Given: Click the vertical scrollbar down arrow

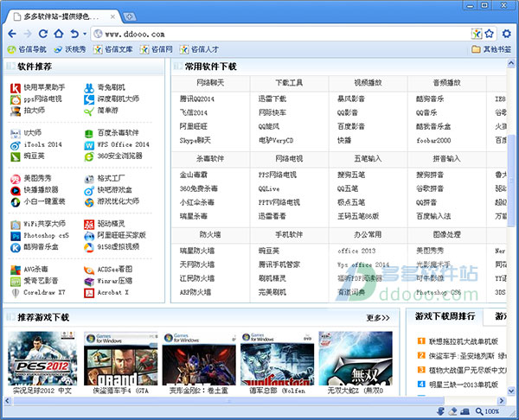Looking at the screenshot, I should tap(511, 391).
